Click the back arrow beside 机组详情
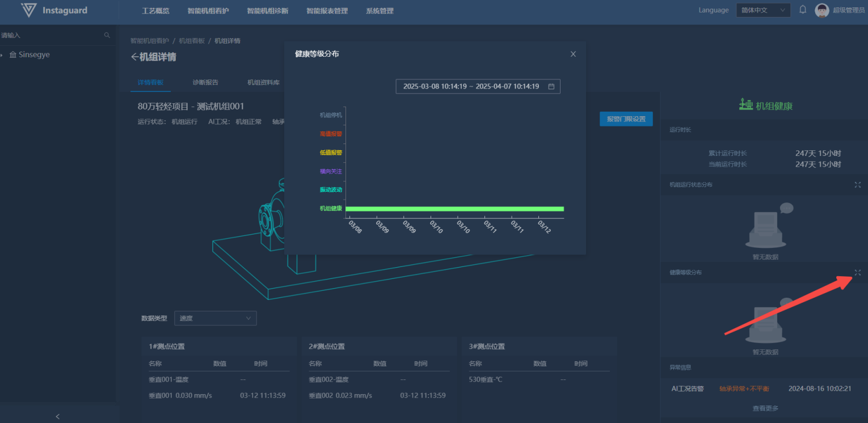Screen dimensions: 868x423 [134, 57]
